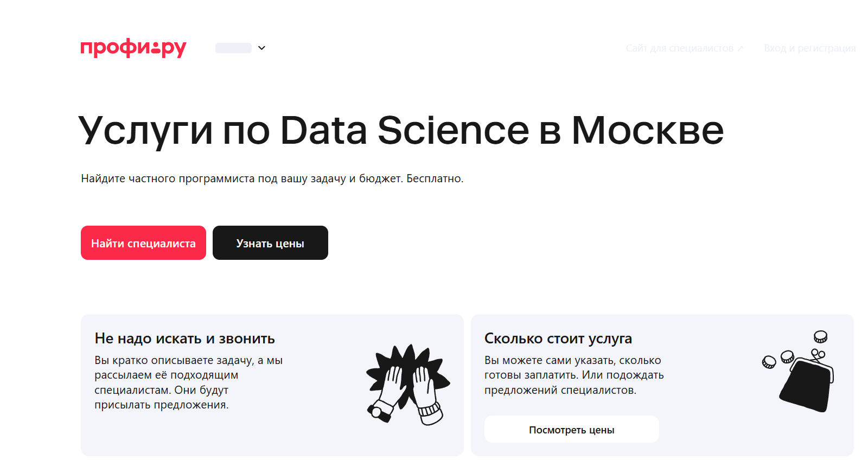The width and height of the screenshot is (868, 460).
Task: Expand the city selector chevron
Action: coord(261,48)
